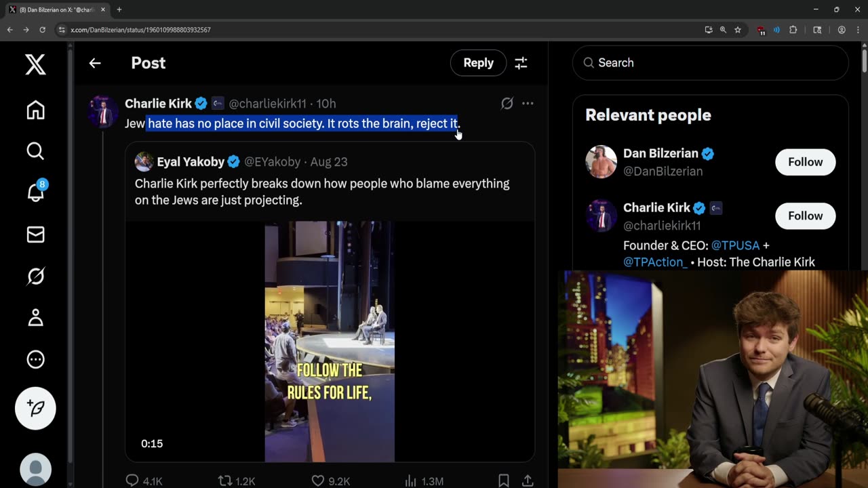Click in the X Search field

(x=710, y=63)
